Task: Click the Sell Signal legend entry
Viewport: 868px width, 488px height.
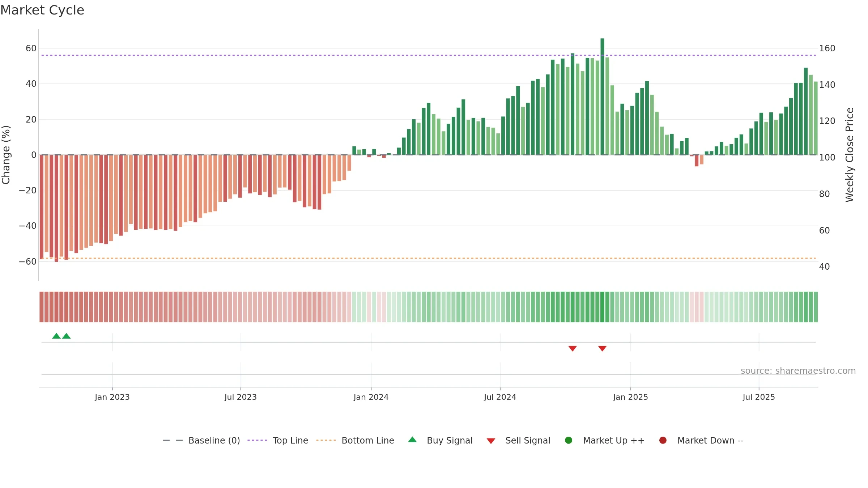Action: (x=518, y=440)
